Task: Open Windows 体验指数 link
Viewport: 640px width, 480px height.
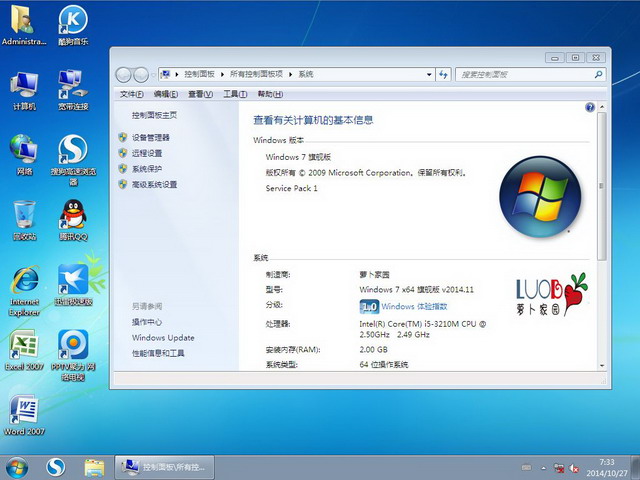Action: [415, 307]
